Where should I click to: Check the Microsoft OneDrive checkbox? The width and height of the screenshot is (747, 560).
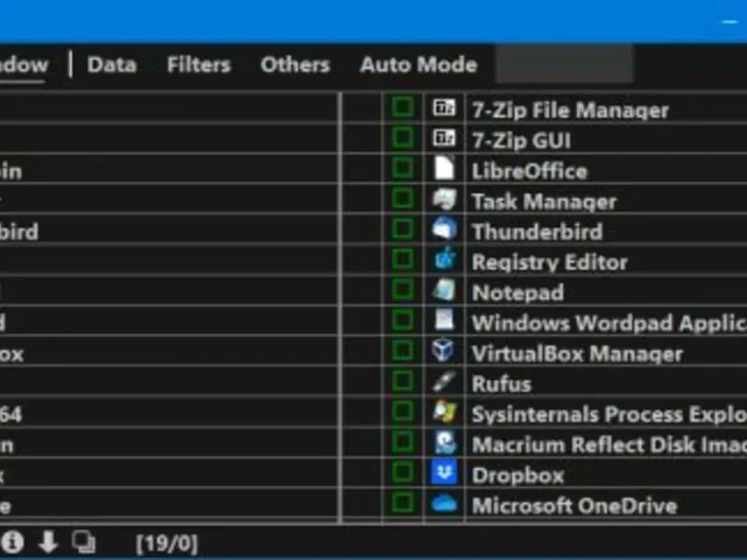pyautogui.click(x=402, y=502)
